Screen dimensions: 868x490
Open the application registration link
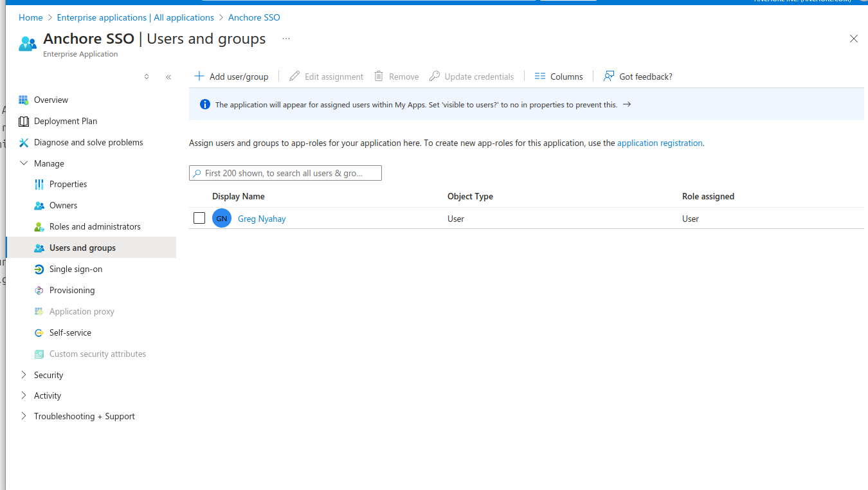660,143
